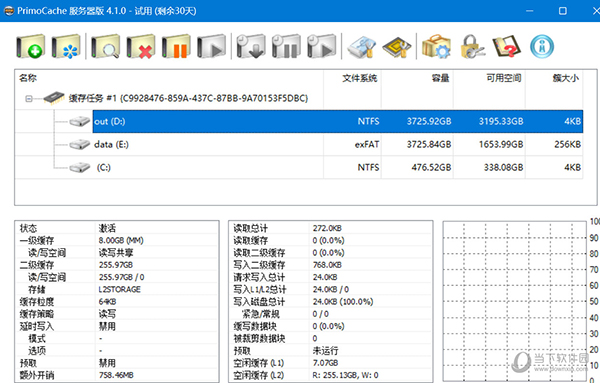Open the cache task configuration icon with blue asterisk
The width and height of the screenshot is (600, 383).
point(66,47)
